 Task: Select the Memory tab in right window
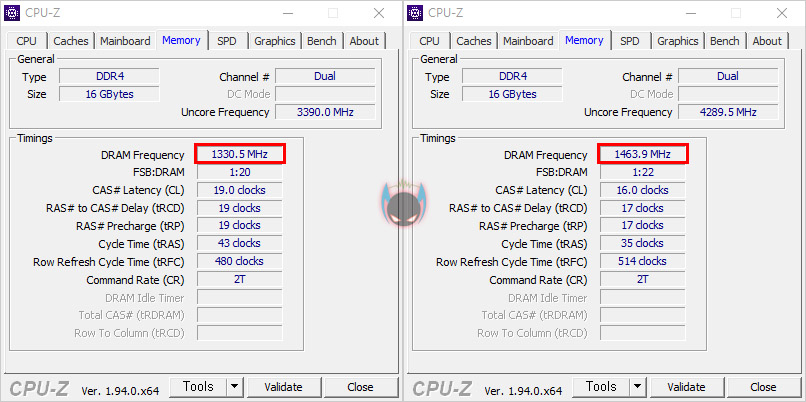point(584,40)
